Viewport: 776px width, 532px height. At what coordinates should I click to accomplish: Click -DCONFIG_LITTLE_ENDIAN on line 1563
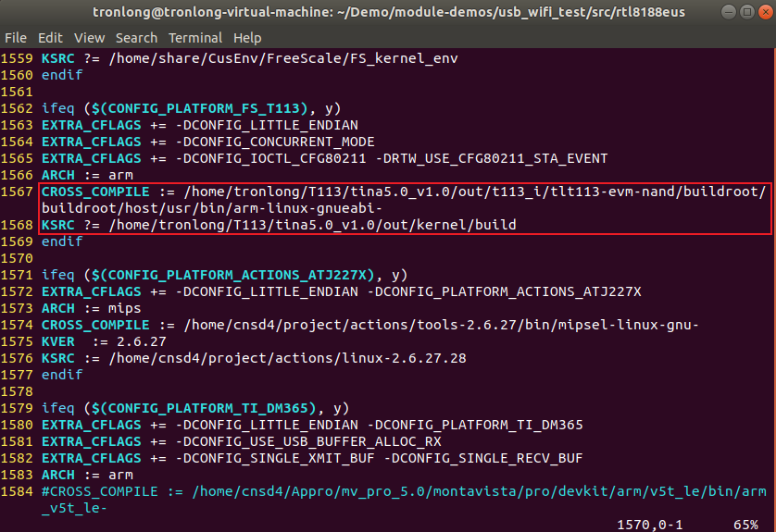267,125
